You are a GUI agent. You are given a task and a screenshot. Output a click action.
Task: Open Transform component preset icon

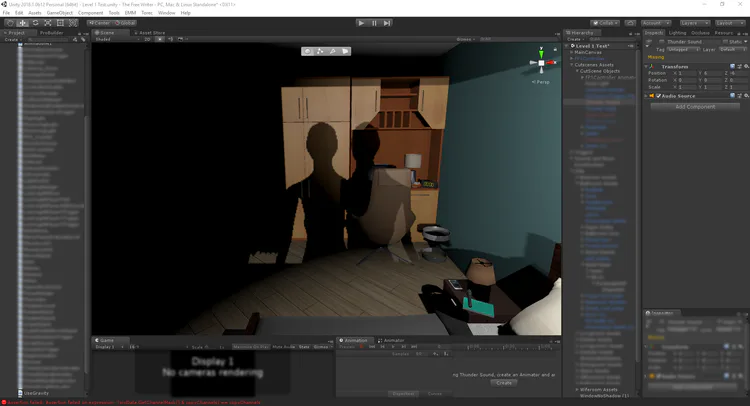[739, 66]
